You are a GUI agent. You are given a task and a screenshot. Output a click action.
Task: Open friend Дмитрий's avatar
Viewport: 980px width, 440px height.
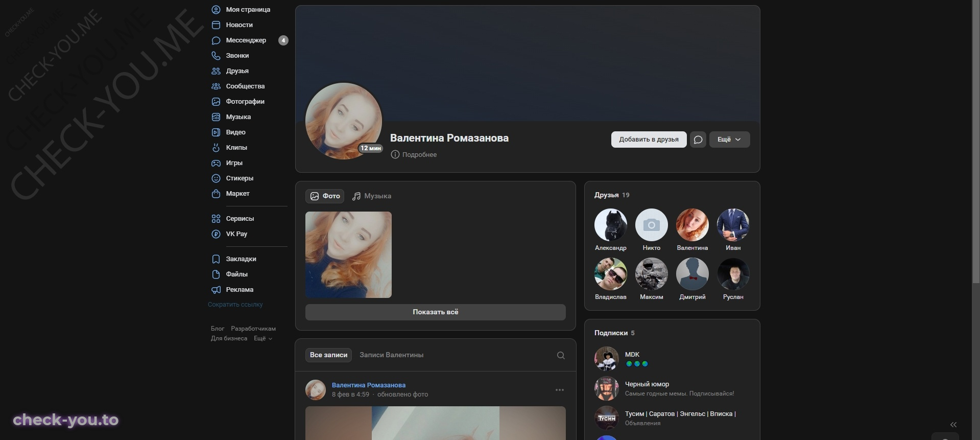click(x=692, y=274)
